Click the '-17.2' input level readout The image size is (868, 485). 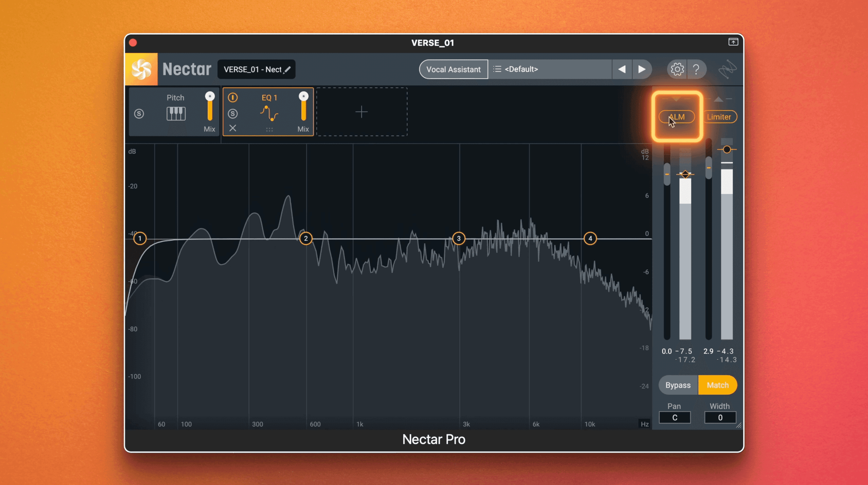pos(685,360)
